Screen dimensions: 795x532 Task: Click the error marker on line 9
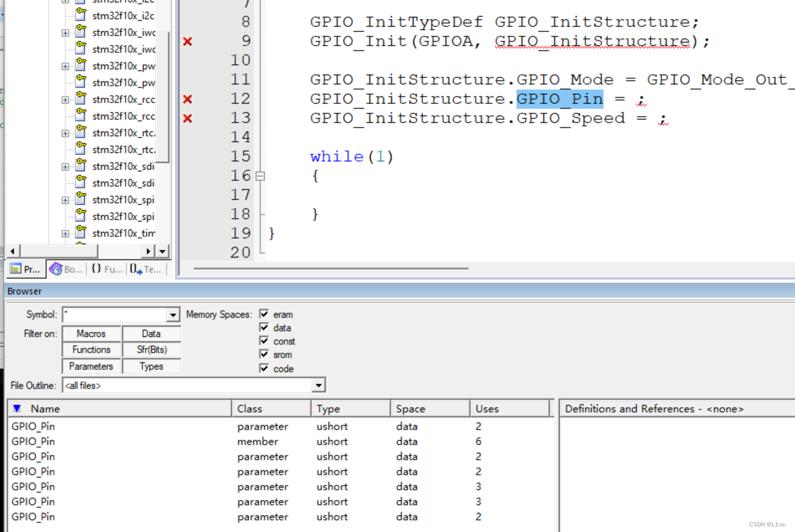click(187, 41)
